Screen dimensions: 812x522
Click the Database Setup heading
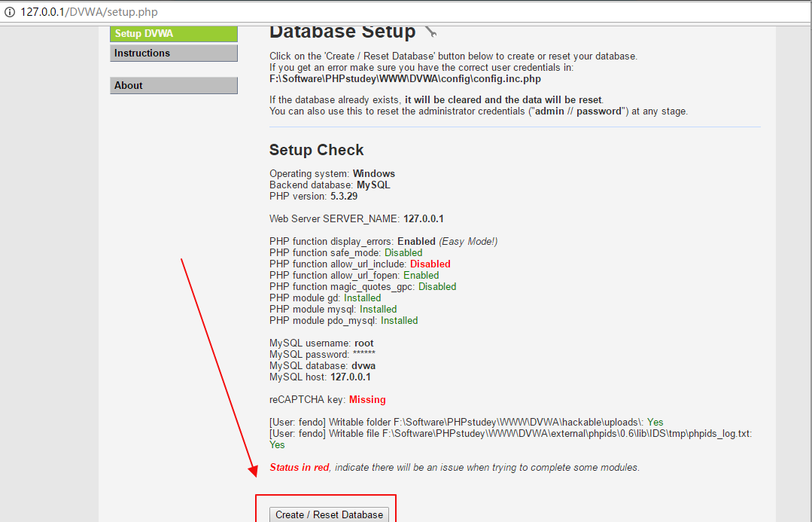[x=342, y=32]
